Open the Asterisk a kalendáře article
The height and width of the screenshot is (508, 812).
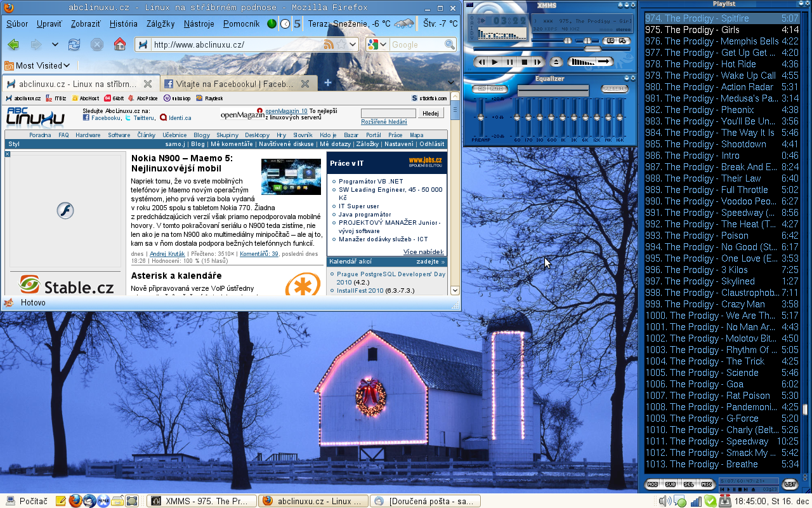pos(176,276)
